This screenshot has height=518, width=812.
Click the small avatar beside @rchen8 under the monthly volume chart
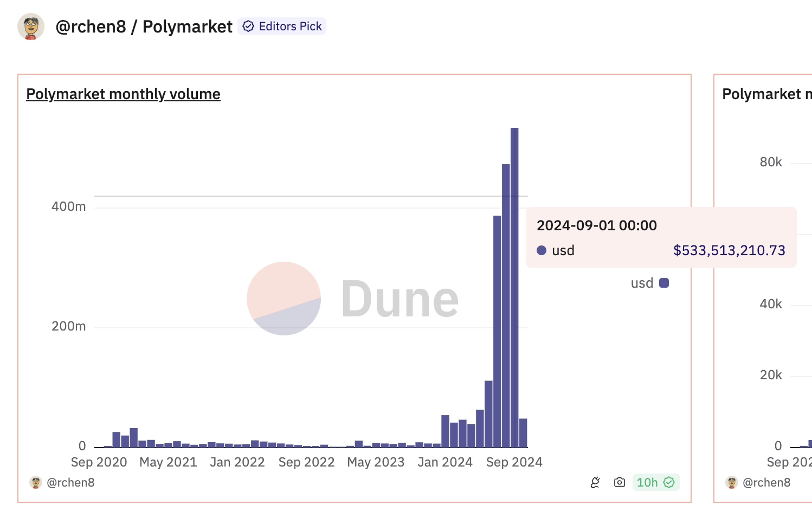(x=36, y=482)
